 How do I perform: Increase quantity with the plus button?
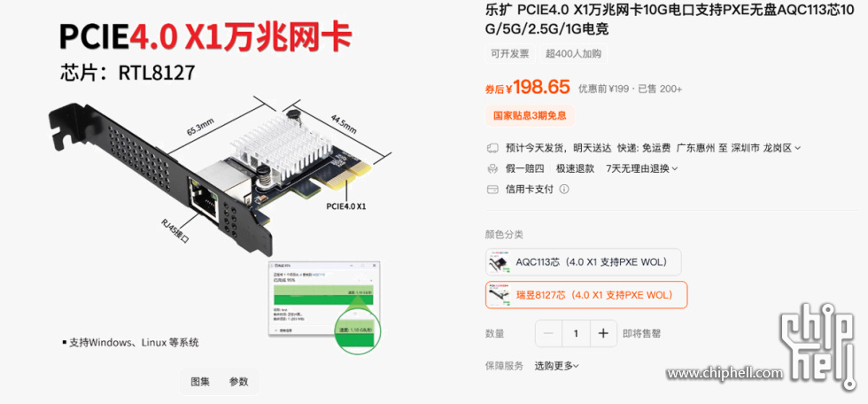tap(603, 333)
